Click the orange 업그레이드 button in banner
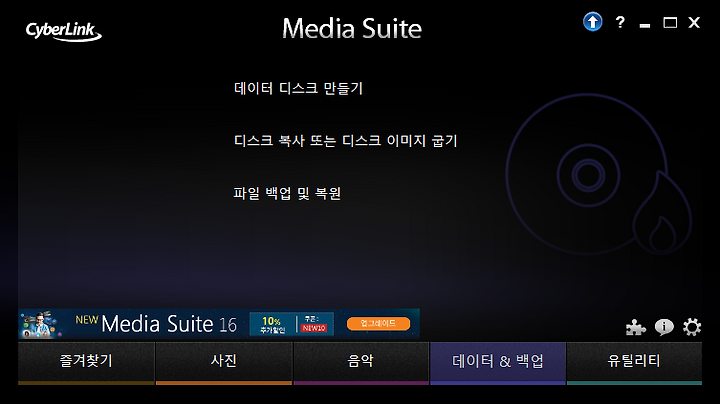 click(378, 323)
